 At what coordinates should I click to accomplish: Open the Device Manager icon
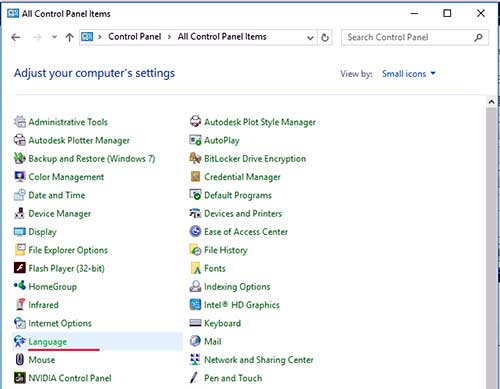(20, 213)
